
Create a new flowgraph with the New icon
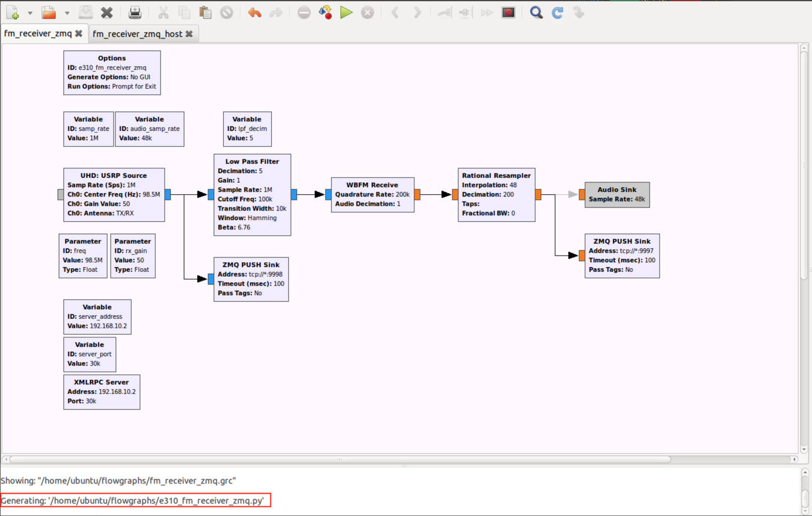pyautogui.click(x=12, y=12)
